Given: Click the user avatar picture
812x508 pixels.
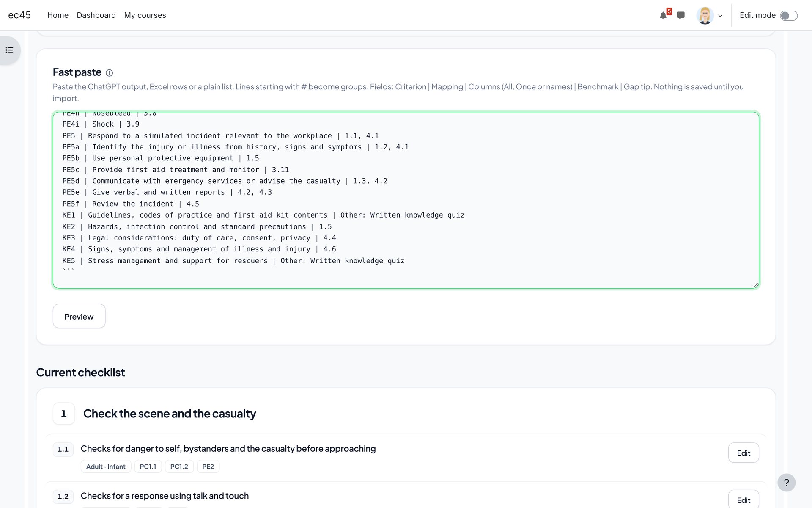Looking at the screenshot, I should pyautogui.click(x=705, y=16).
